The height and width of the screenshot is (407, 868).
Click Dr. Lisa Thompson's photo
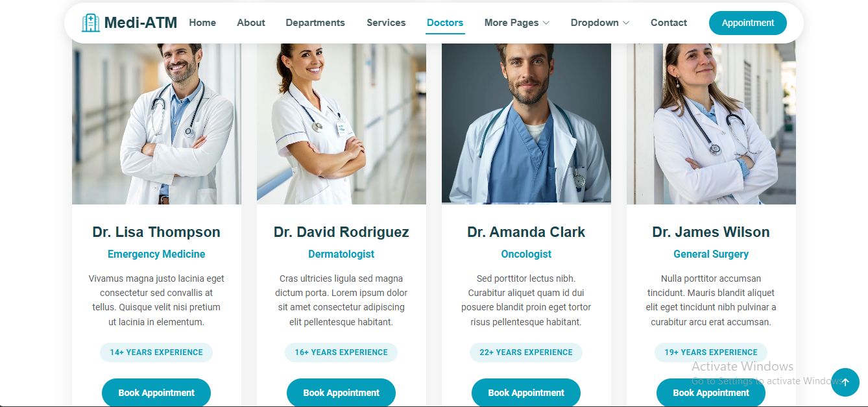156,124
